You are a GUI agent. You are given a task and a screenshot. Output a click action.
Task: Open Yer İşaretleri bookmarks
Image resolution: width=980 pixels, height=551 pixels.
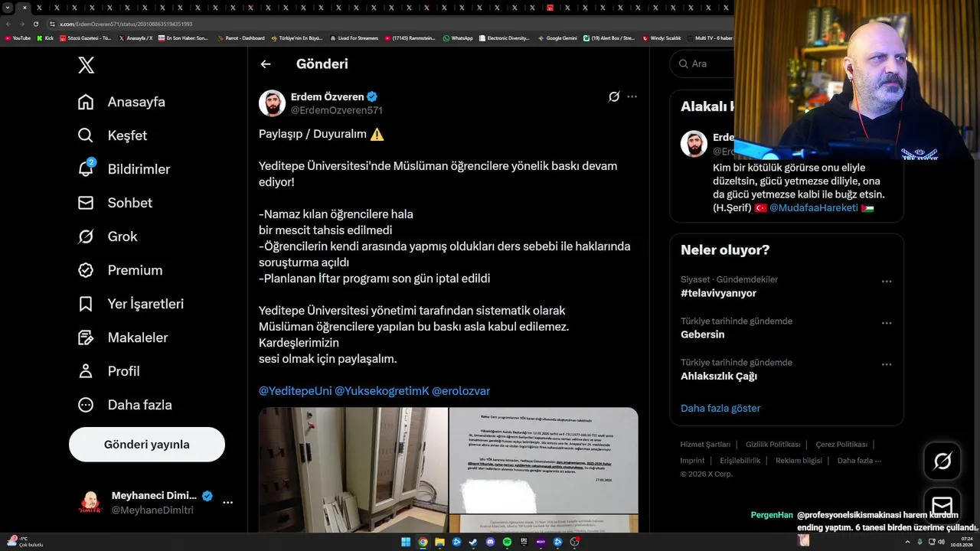[132, 304]
